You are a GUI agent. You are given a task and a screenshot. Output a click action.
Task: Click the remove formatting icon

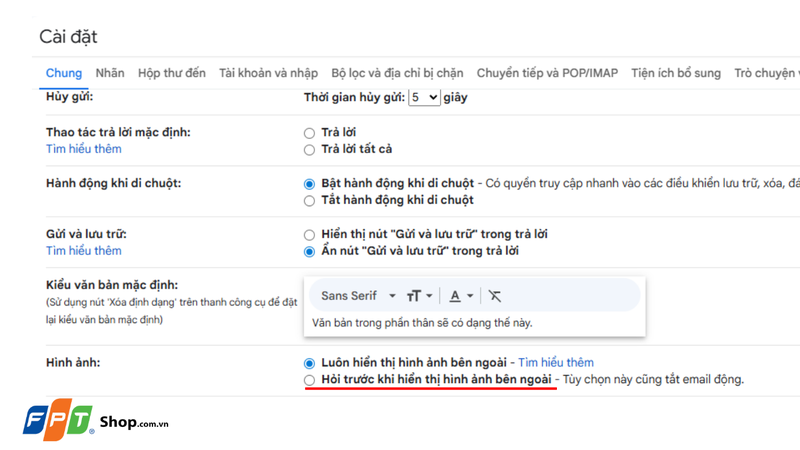pos(494,296)
